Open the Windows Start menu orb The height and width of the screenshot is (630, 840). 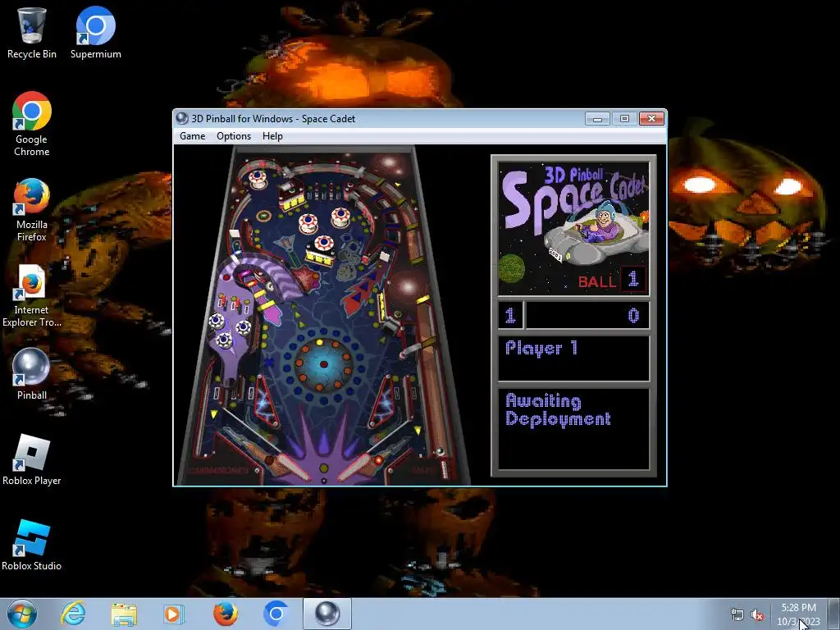[22, 614]
